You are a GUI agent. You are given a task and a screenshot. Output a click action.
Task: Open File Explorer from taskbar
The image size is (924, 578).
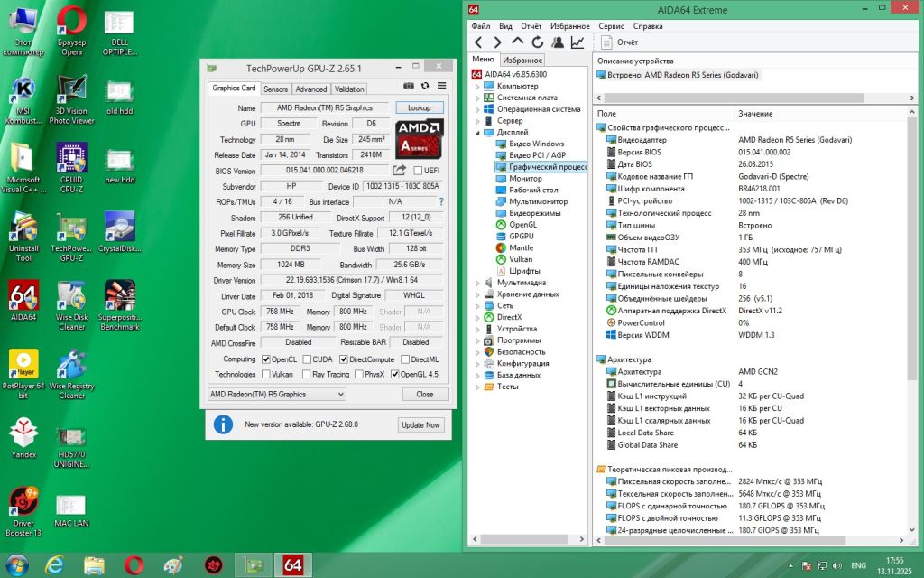94,565
